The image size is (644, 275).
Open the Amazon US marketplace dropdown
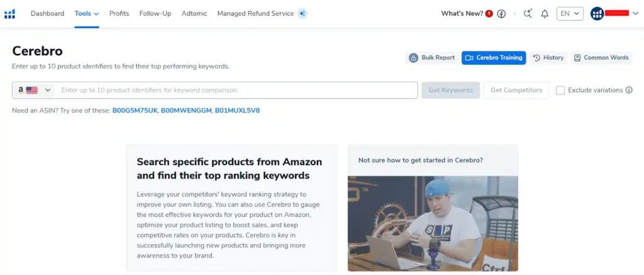pyautogui.click(x=34, y=90)
